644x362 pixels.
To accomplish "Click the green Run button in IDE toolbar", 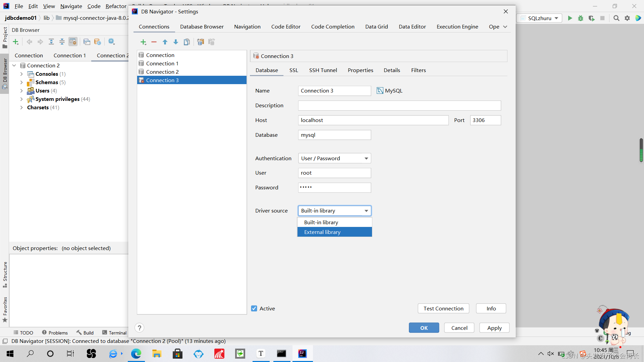I will pos(570,18).
